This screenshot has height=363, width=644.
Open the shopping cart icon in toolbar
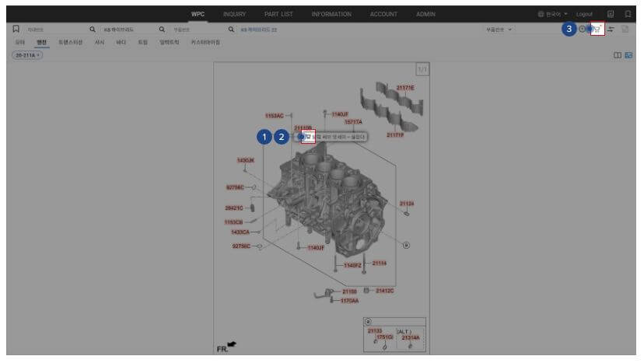click(x=597, y=29)
